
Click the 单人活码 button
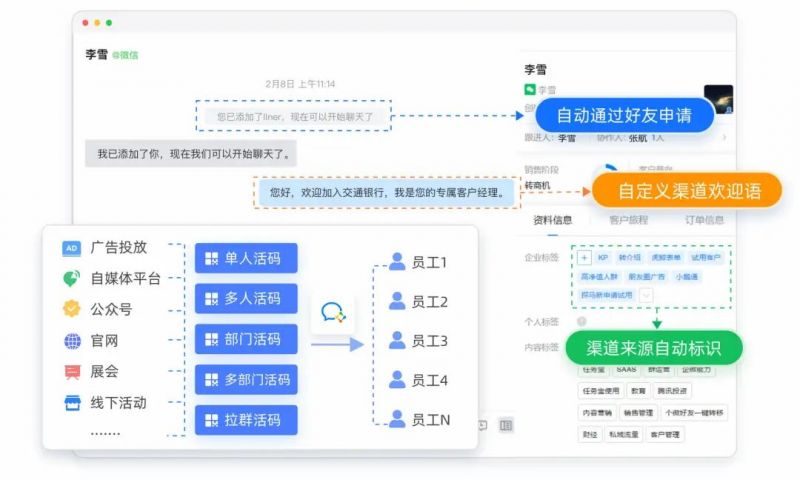tap(246, 258)
